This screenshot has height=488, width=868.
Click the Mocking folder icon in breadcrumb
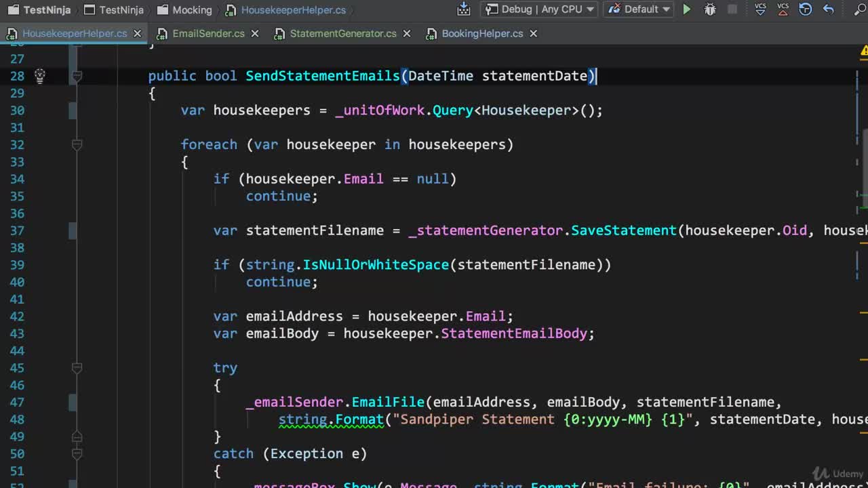pyautogui.click(x=162, y=10)
